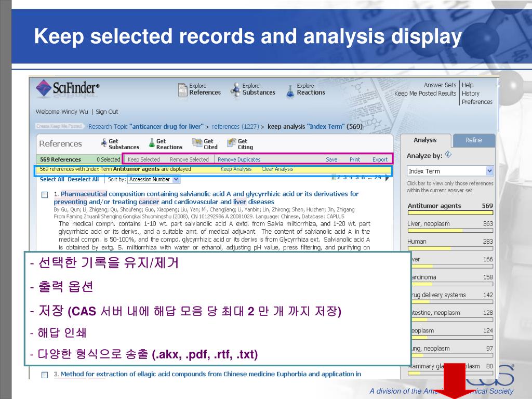Open Explore References document icon

[x=182, y=89]
